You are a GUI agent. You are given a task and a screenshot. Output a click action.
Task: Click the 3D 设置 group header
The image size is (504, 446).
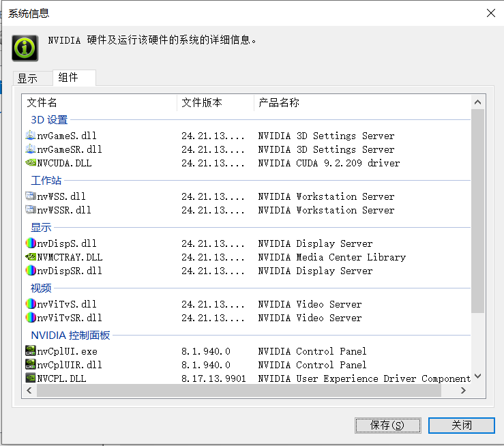click(49, 120)
